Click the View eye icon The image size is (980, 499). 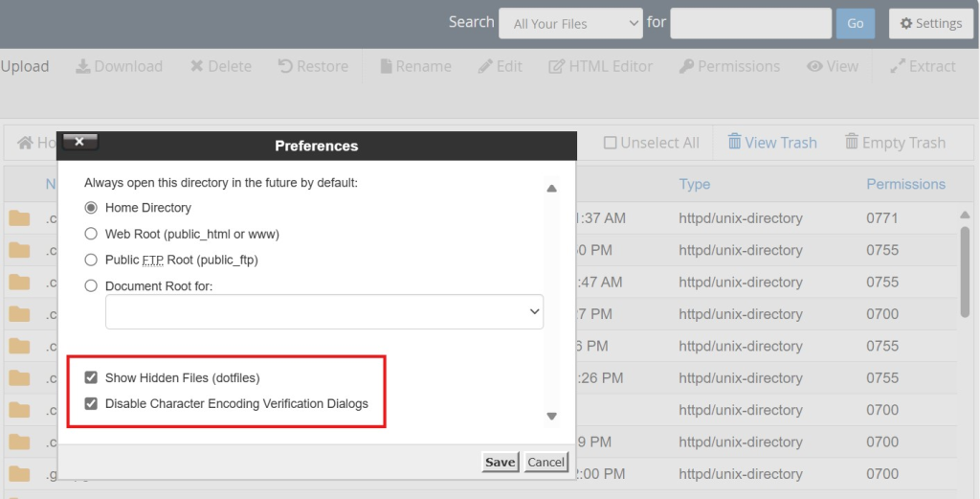814,67
